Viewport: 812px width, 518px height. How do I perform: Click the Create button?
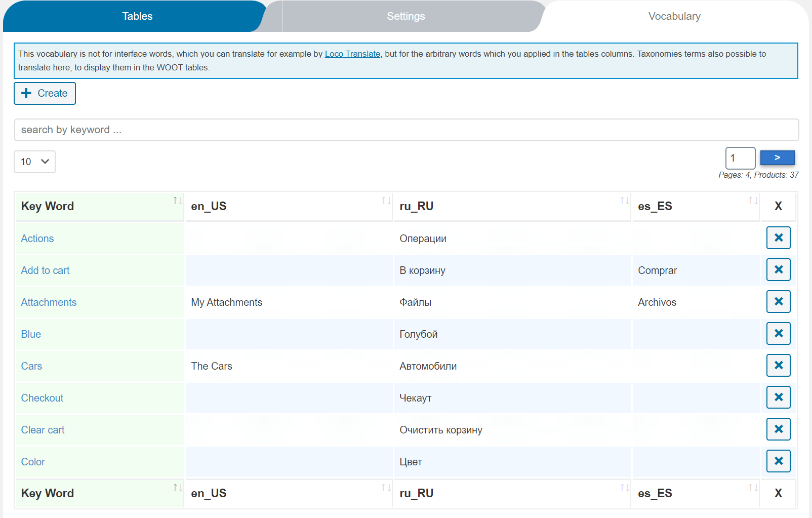[x=45, y=93]
